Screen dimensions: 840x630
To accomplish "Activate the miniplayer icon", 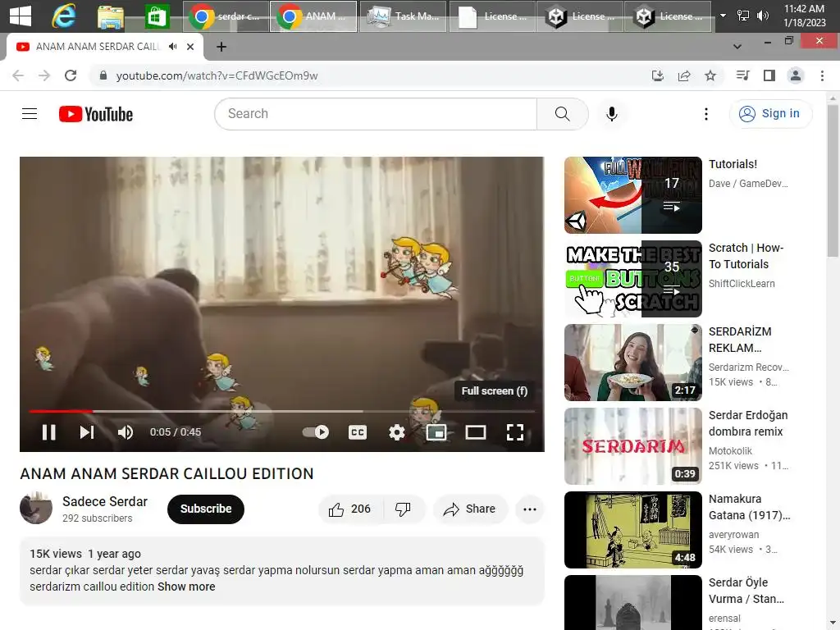I will pyautogui.click(x=436, y=431).
